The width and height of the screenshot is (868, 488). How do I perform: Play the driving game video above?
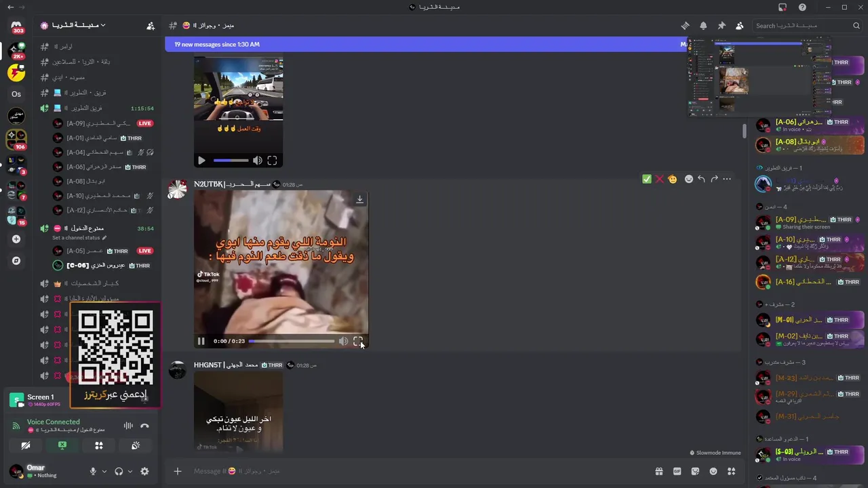coord(201,161)
